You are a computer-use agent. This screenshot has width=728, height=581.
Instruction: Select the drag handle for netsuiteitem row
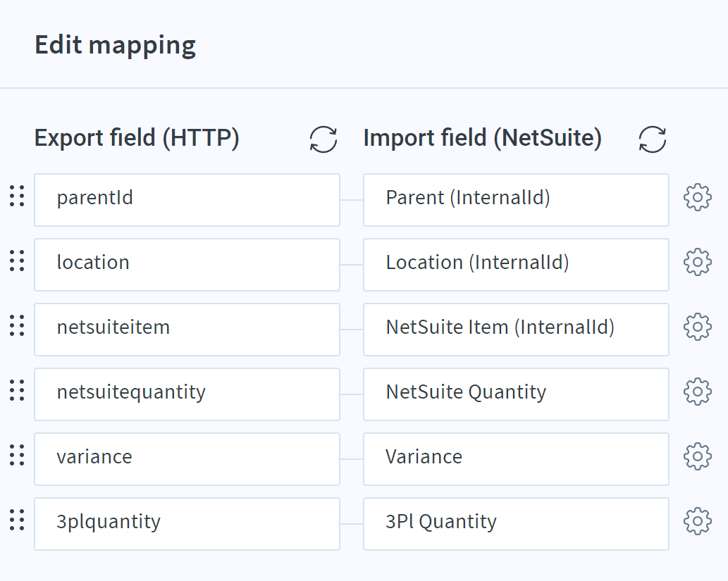click(17, 325)
